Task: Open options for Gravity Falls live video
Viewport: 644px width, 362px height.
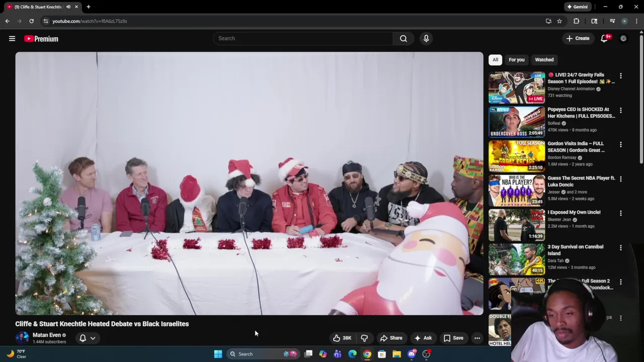Action: 620,75
